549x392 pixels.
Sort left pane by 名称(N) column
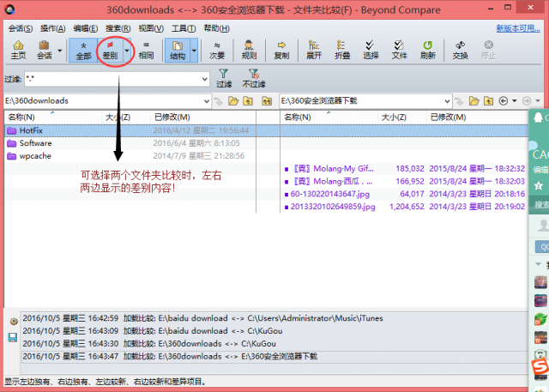pos(53,118)
